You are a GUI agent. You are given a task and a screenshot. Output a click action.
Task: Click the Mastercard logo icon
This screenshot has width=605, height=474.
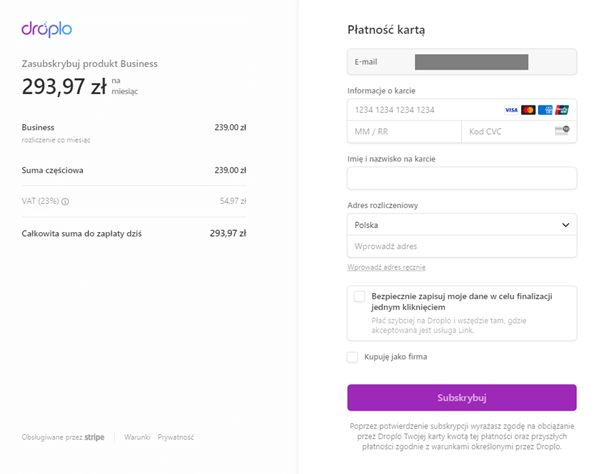click(528, 110)
